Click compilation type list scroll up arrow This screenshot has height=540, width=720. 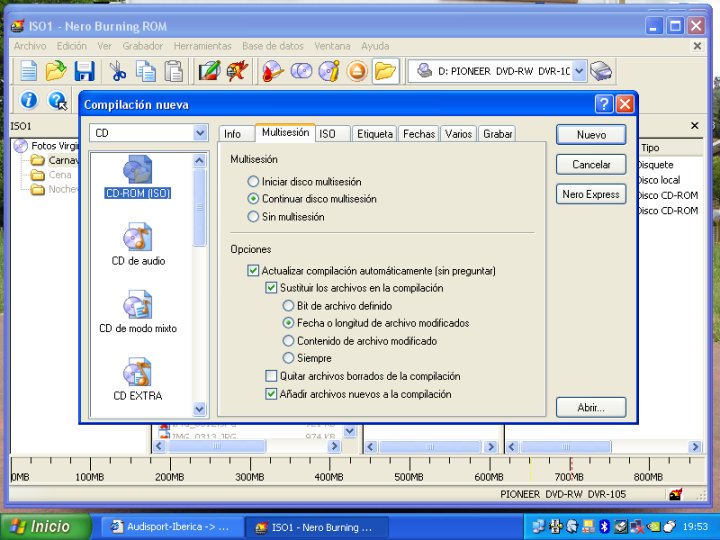coord(199,160)
